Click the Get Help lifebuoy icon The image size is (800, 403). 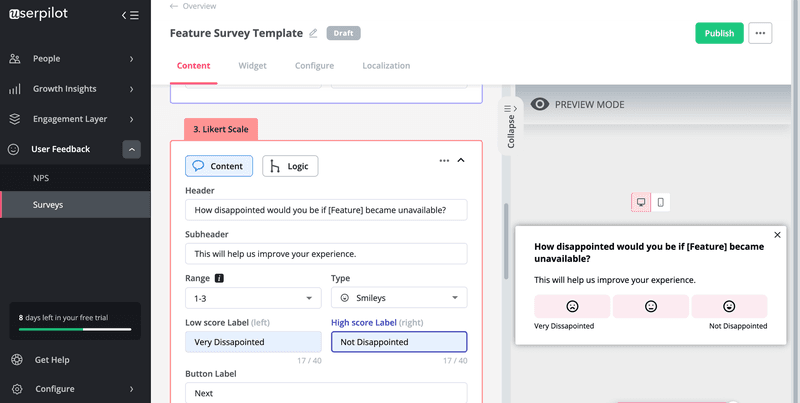17,360
